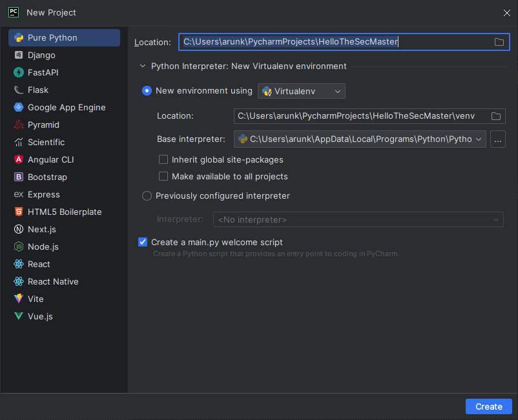Click the Google App Engine icon
518x420 pixels.
point(19,107)
